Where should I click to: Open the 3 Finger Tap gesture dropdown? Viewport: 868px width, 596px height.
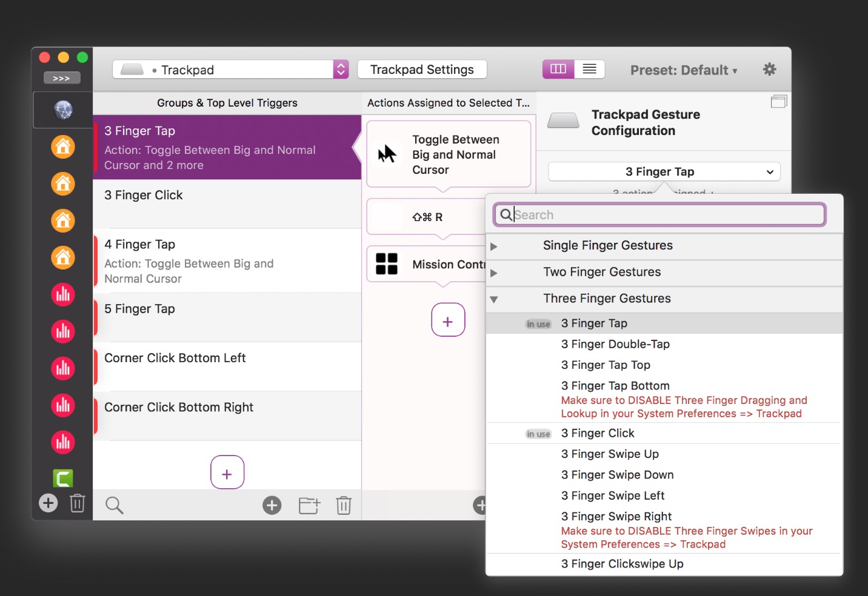click(x=664, y=171)
